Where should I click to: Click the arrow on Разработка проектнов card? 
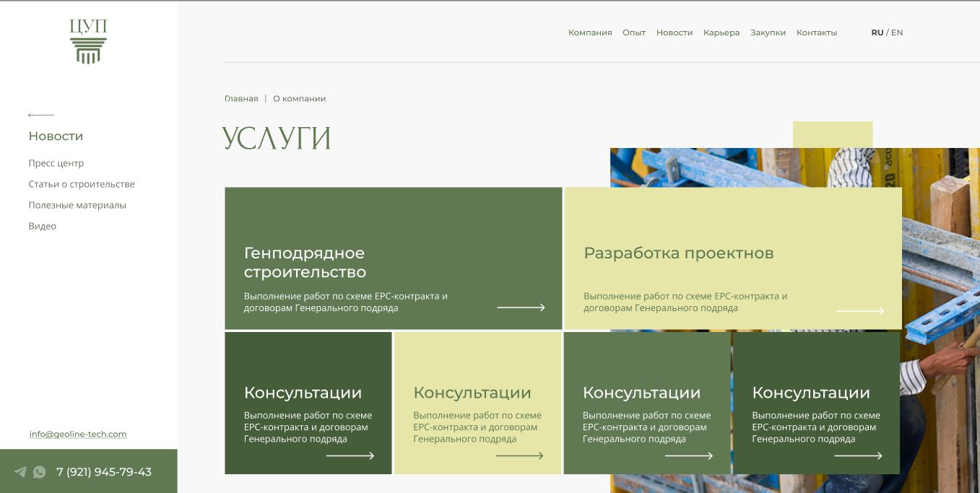pos(861,310)
